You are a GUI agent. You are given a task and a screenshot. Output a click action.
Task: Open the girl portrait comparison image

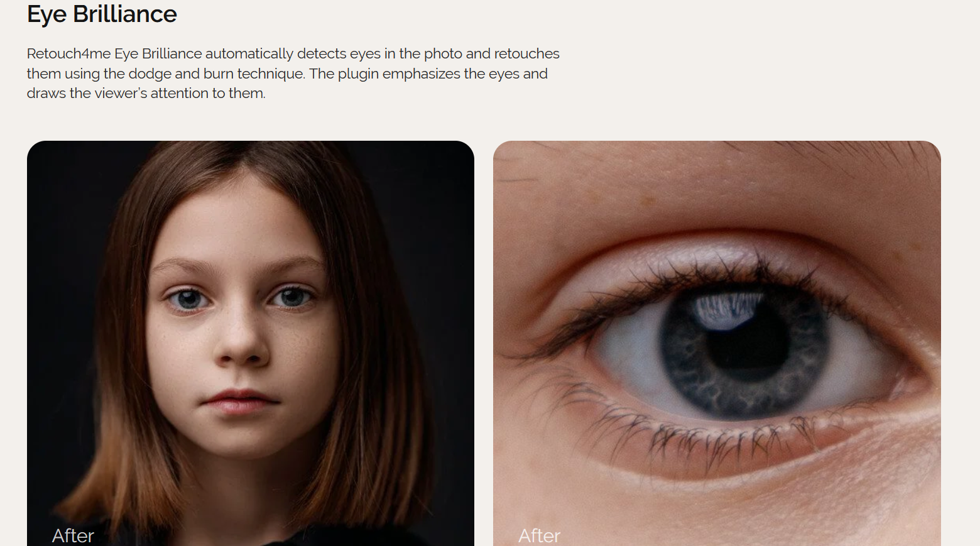click(251, 343)
